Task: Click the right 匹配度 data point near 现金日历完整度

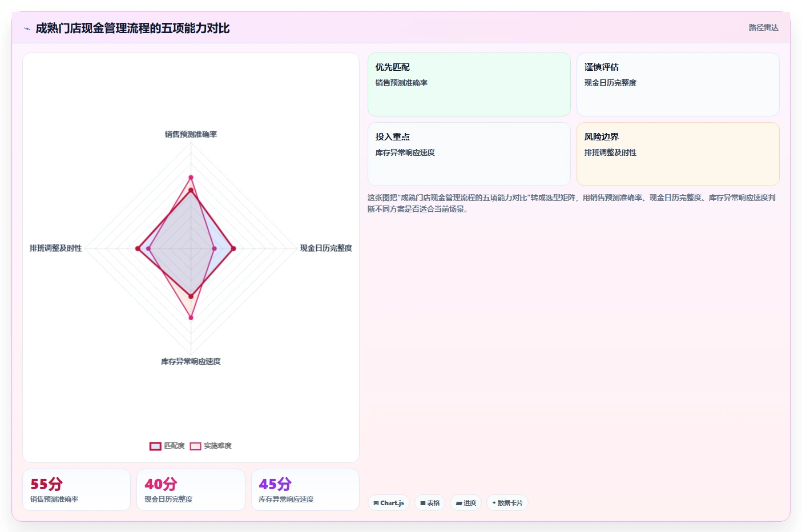Action: coord(233,248)
